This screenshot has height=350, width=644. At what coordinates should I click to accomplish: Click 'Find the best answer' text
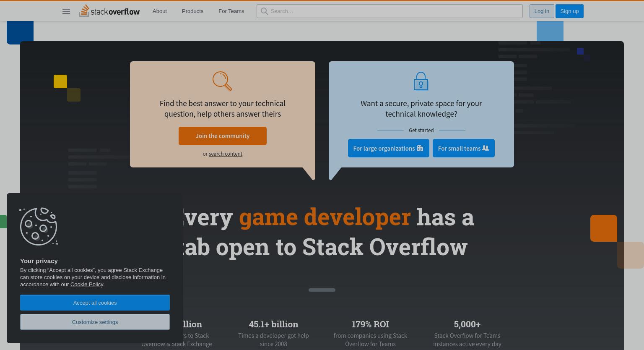pos(223,109)
